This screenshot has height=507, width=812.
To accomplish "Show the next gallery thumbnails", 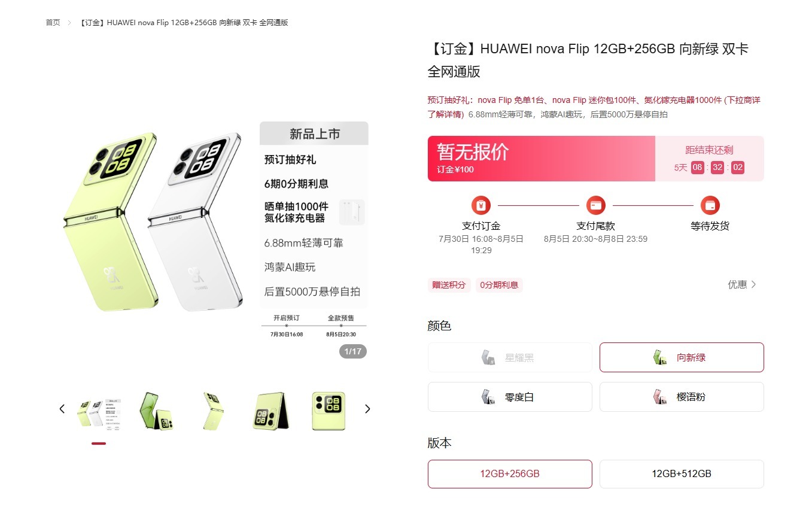I will (367, 409).
